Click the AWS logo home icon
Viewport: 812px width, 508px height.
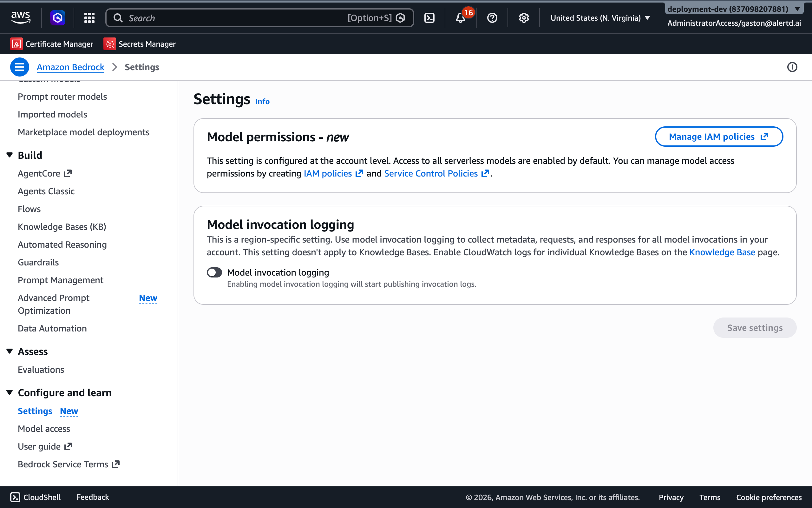21,18
